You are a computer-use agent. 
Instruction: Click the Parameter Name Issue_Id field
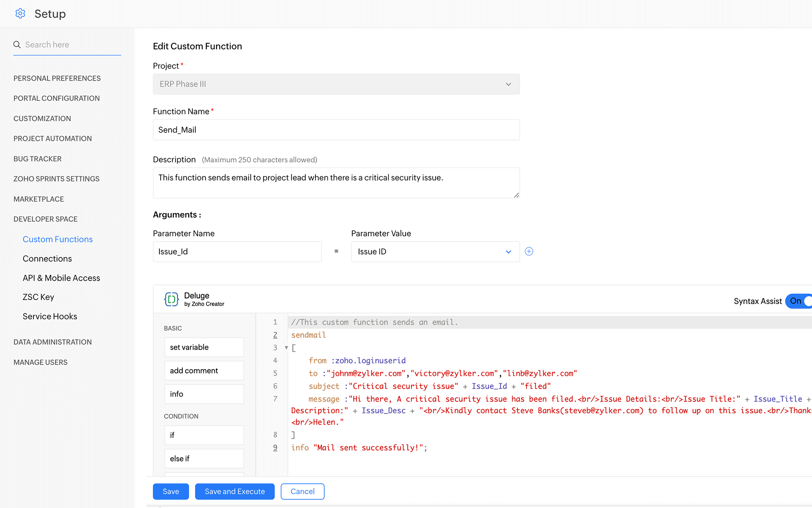(237, 251)
